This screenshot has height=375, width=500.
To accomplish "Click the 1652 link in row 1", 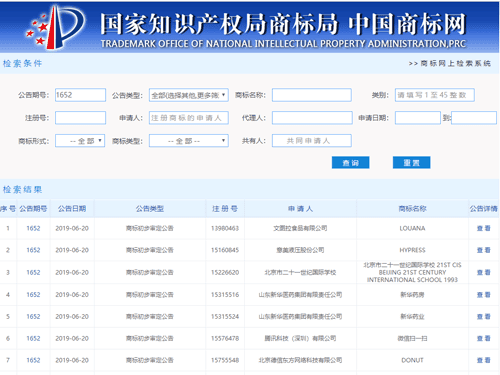I will pos(33,228).
